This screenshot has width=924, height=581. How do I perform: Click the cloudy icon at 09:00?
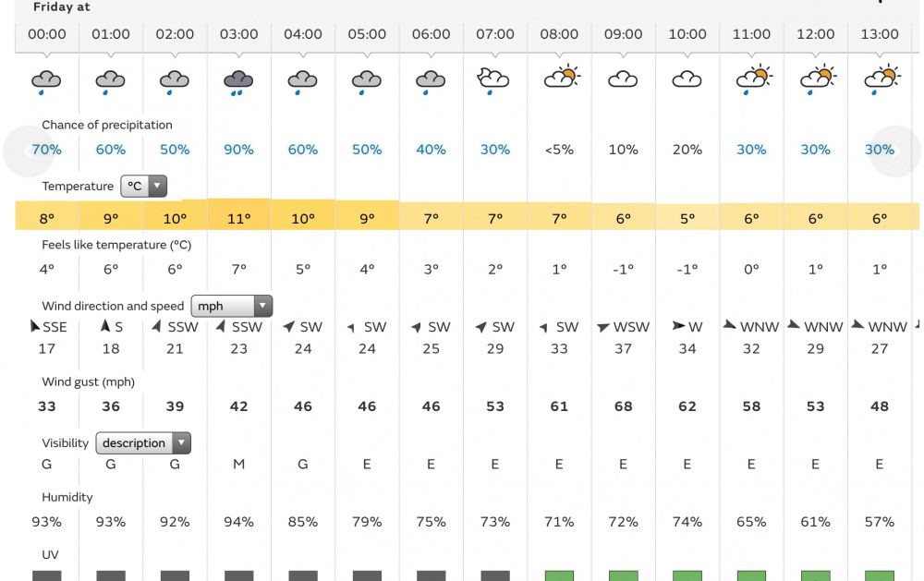623,80
